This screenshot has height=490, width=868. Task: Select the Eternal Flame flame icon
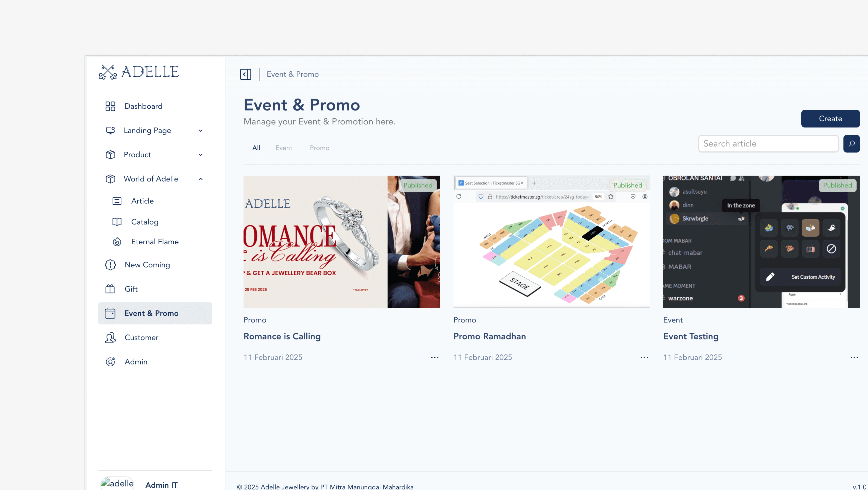tap(117, 242)
